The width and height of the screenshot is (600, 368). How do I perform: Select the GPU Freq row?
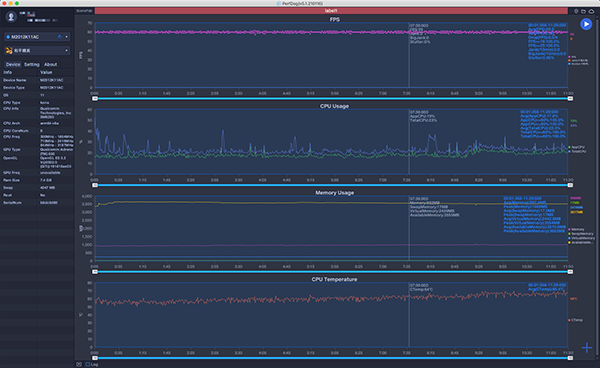click(37, 173)
